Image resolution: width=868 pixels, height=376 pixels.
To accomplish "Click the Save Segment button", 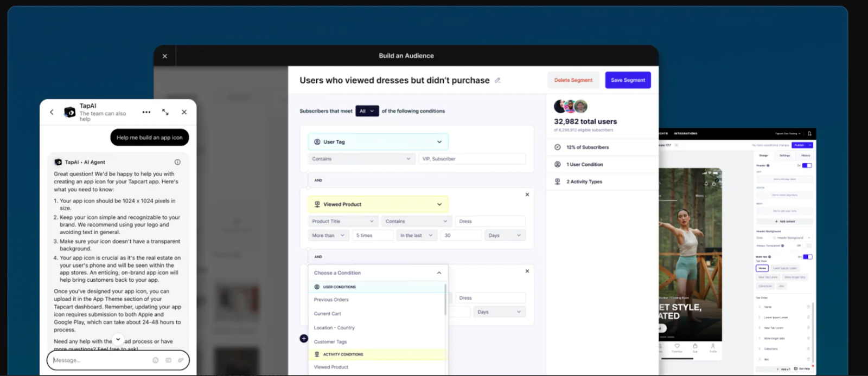I will [x=628, y=80].
